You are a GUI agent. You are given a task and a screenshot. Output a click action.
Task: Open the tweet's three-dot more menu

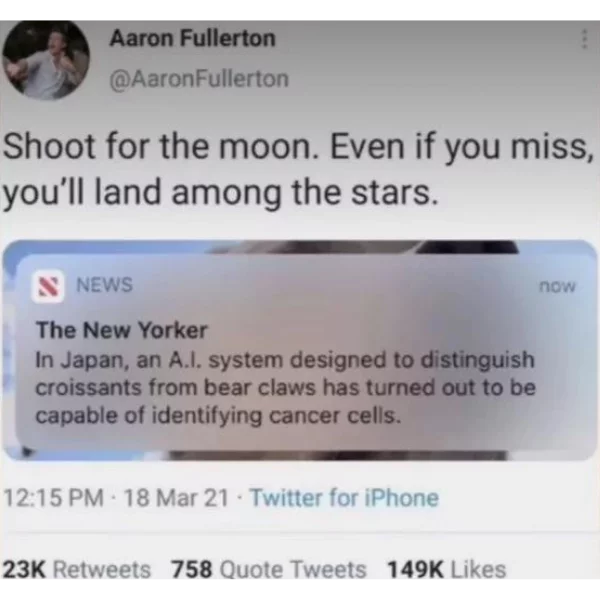pyautogui.click(x=584, y=39)
